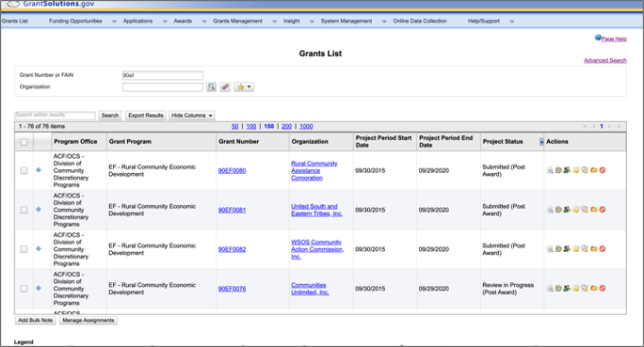Expand row details for grant 90EF0081
The width and height of the screenshot is (644, 347).
point(39,209)
